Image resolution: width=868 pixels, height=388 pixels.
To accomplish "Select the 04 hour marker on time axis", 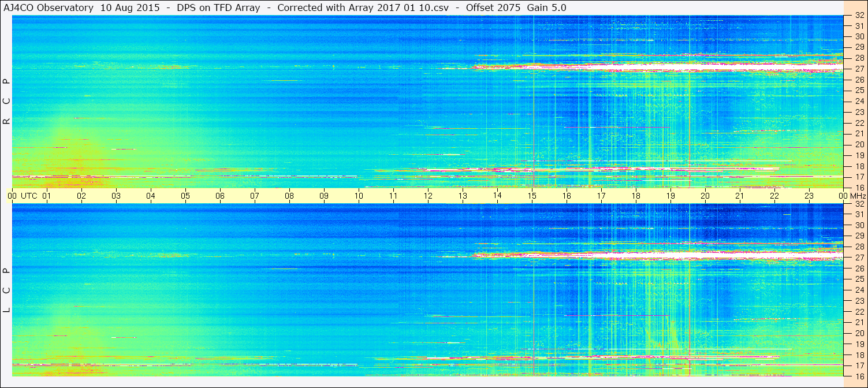I will click(151, 196).
